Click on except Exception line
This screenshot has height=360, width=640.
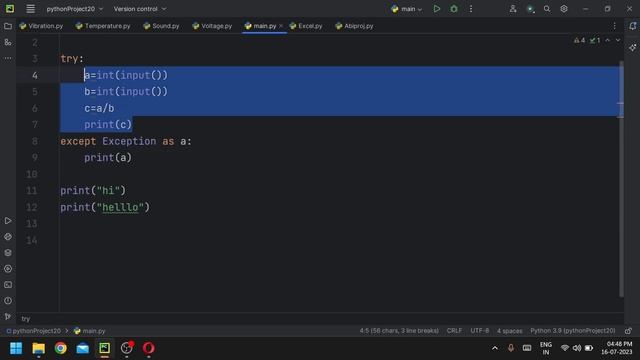(x=126, y=141)
